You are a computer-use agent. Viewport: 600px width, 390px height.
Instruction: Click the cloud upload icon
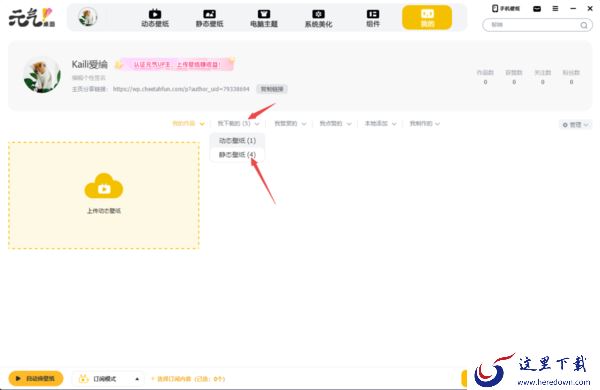104,186
